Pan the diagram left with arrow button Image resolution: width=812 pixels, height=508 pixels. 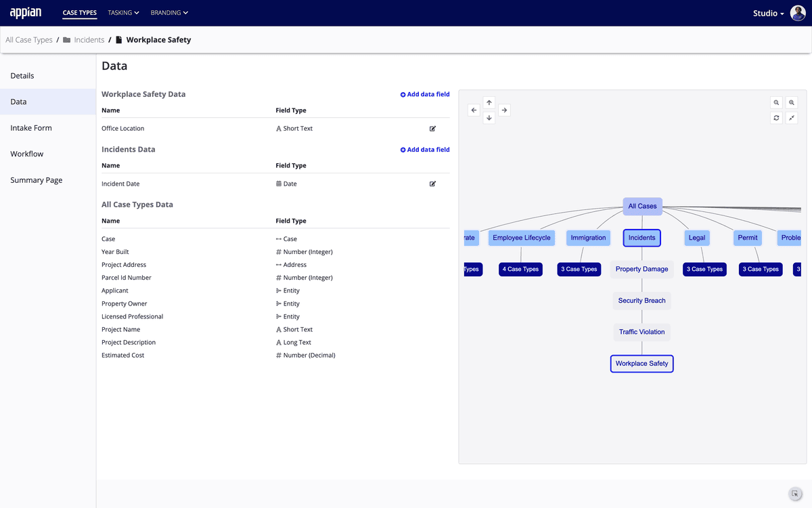(x=474, y=110)
